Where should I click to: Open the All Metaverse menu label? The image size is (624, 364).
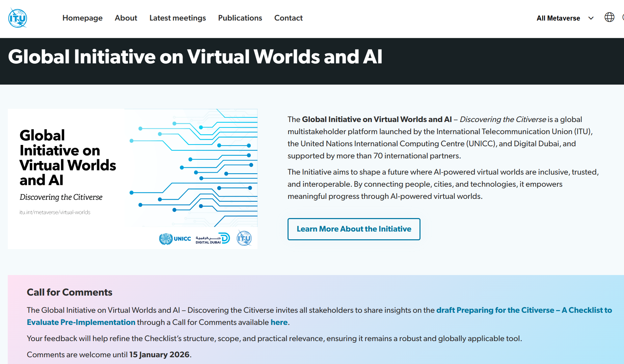pyautogui.click(x=558, y=18)
